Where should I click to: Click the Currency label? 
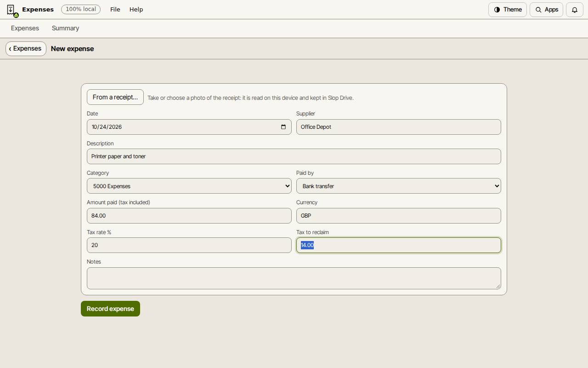(307, 202)
